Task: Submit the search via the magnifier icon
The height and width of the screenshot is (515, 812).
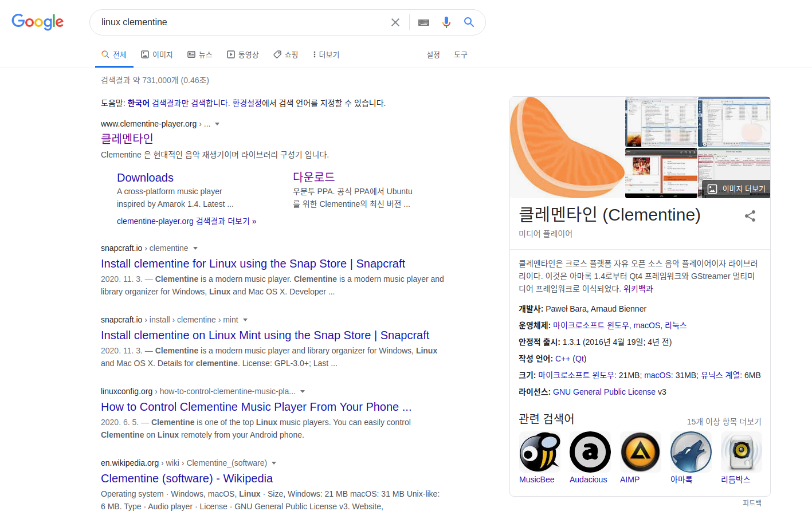Action: point(469,22)
